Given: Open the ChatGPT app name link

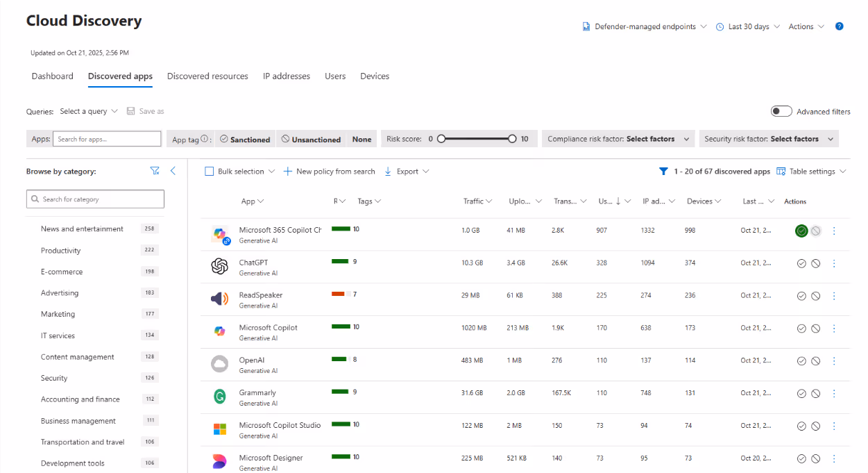Looking at the screenshot, I should [253, 263].
